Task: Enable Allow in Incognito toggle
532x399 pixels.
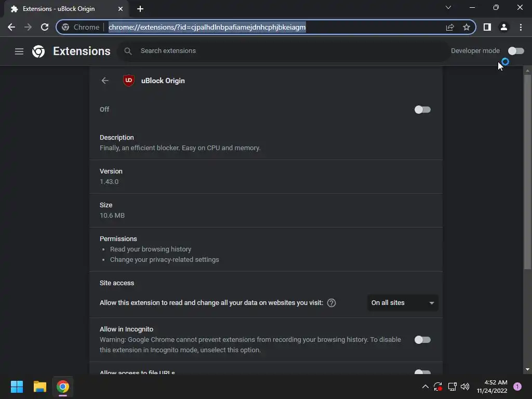Action: (422, 340)
